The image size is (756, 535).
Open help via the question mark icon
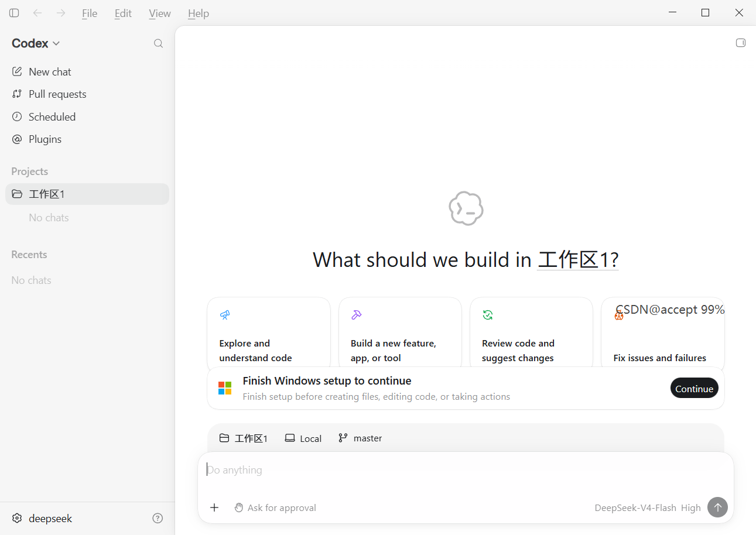pos(158,518)
